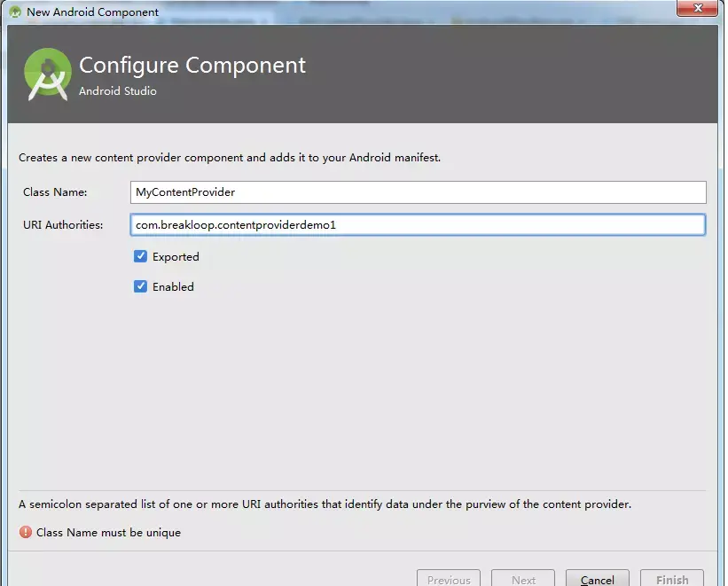Select the 'Class Name must be unique' message

tap(109, 533)
